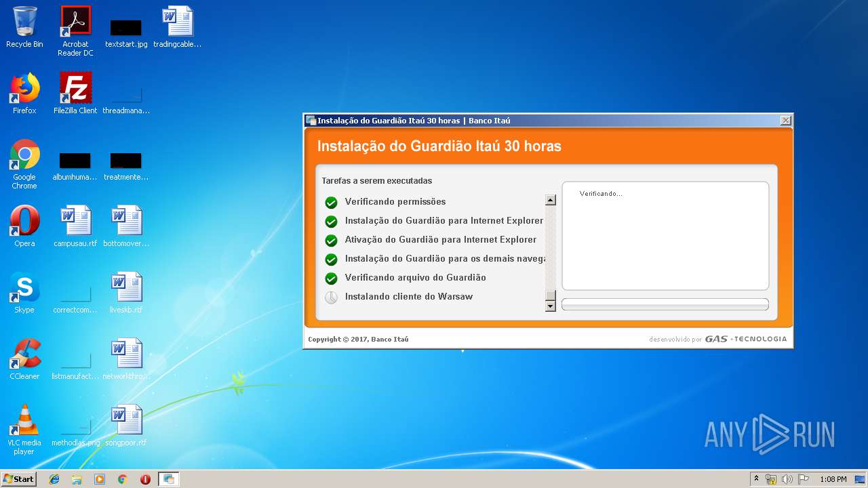This screenshot has width=868, height=488.
Task: Click the task list scrollbar thumb
Action: (x=551, y=296)
